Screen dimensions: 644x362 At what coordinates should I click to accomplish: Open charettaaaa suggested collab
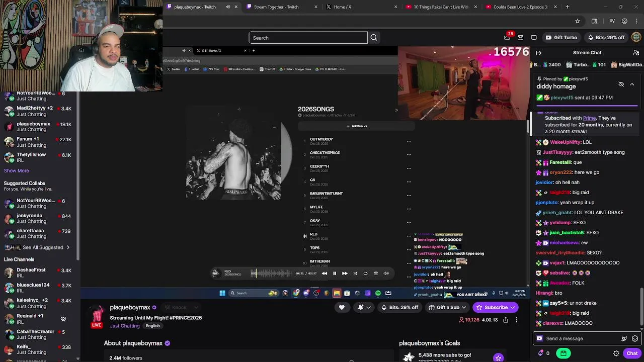pyautogui.click(x=38, y=233)
